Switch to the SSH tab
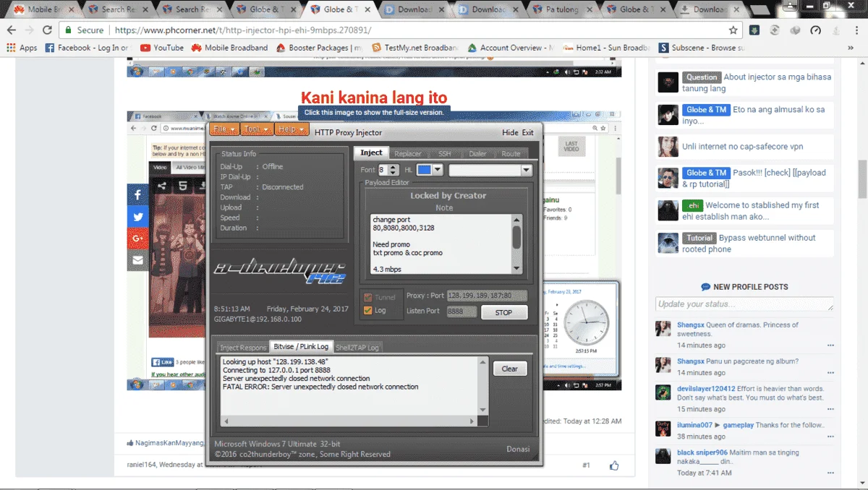 tap(444, 153)
